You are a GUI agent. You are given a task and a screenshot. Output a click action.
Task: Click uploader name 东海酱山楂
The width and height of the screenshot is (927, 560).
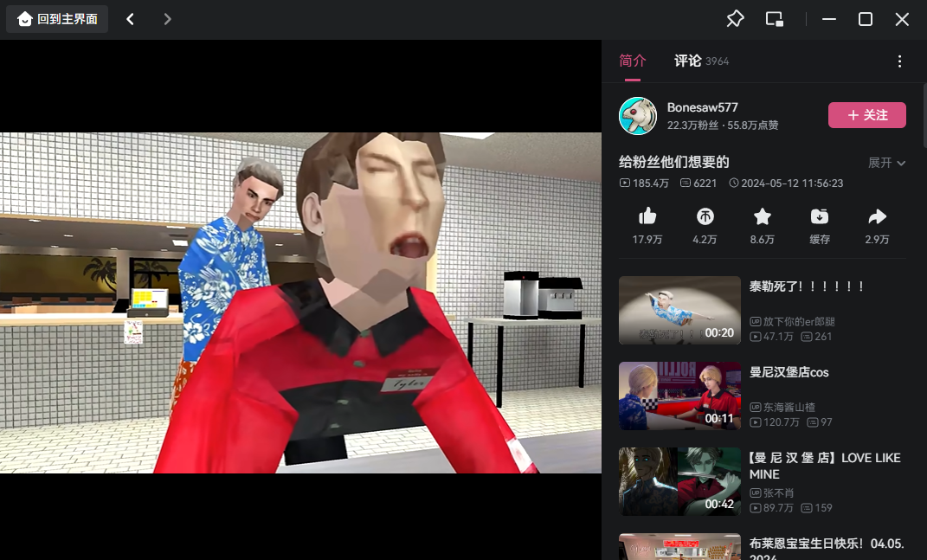(789, 408)
